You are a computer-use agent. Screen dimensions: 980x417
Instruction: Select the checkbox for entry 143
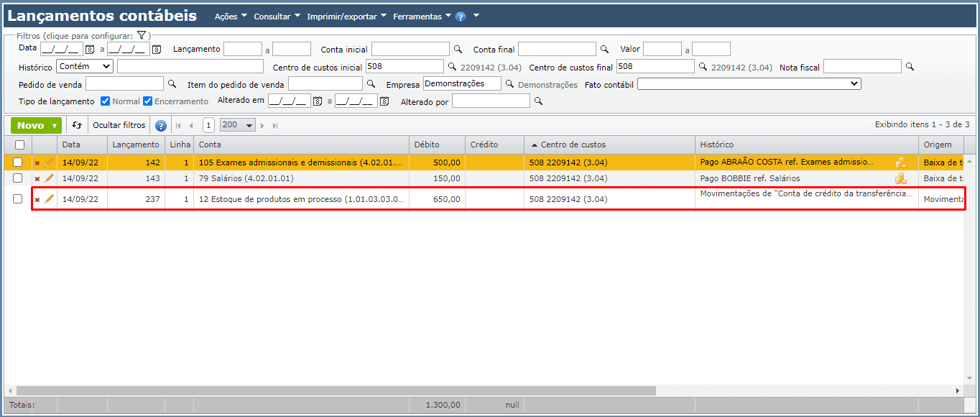pos(18,178)
